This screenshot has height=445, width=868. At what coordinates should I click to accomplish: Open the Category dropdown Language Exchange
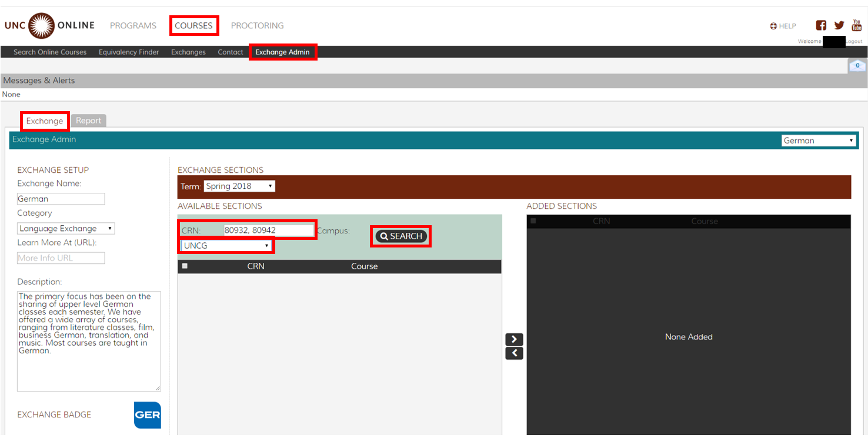[66, 229]
